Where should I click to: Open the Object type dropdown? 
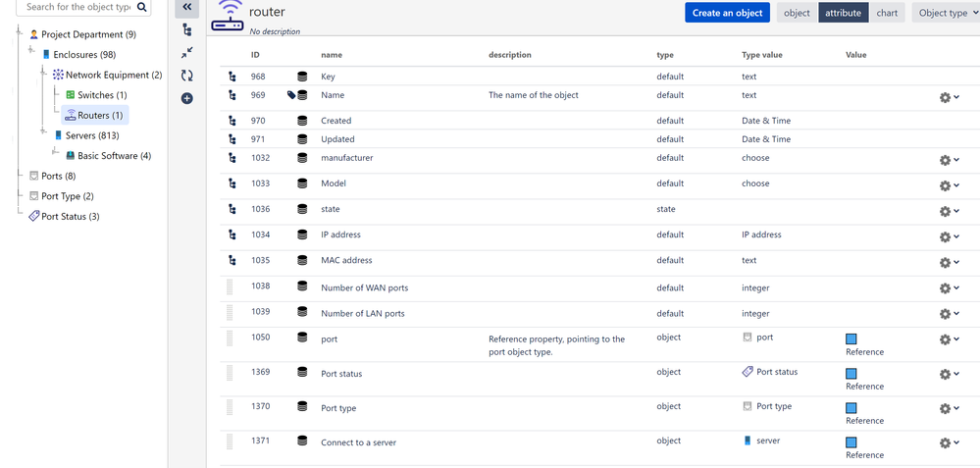(x=946, y=13)
